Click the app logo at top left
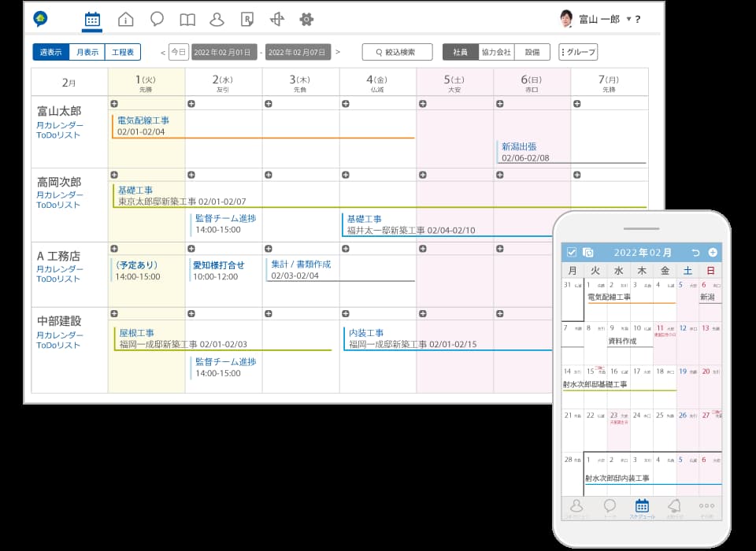The image size is (756, 551). tap(40, 19)
